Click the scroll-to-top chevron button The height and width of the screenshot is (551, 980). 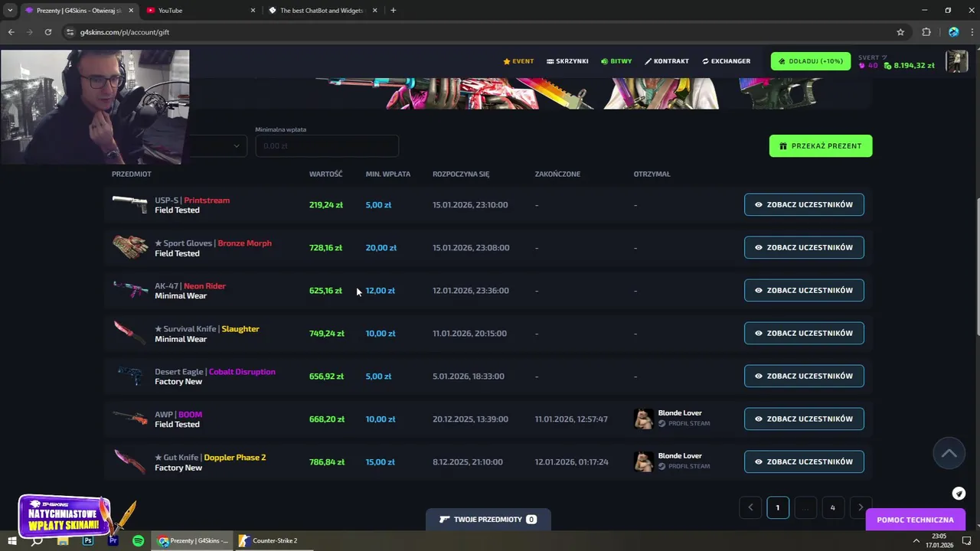[949, 453]
